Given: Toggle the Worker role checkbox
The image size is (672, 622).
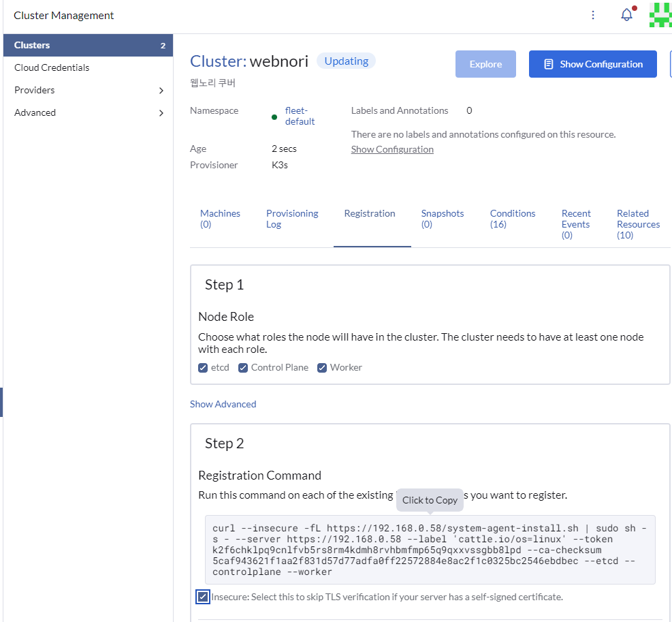Looking at the screenshot, I should coord(322,368).
